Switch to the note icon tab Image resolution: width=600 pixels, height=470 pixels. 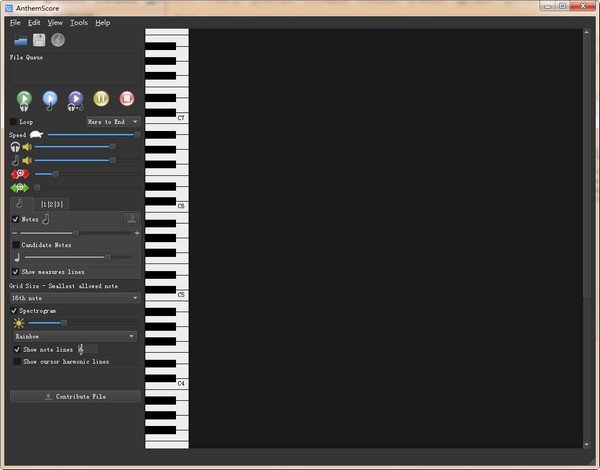21,204
